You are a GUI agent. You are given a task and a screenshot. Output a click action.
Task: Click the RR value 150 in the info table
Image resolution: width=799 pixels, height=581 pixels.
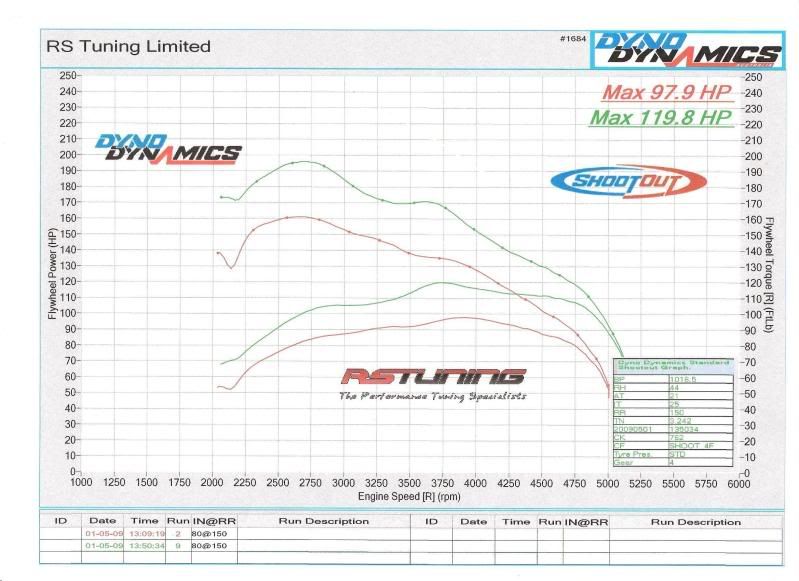point(677,412)
